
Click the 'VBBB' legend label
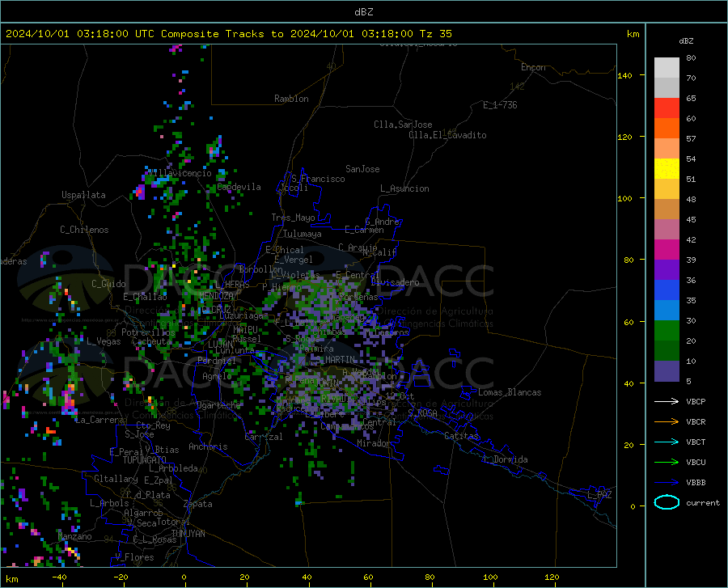pos(696,483)
